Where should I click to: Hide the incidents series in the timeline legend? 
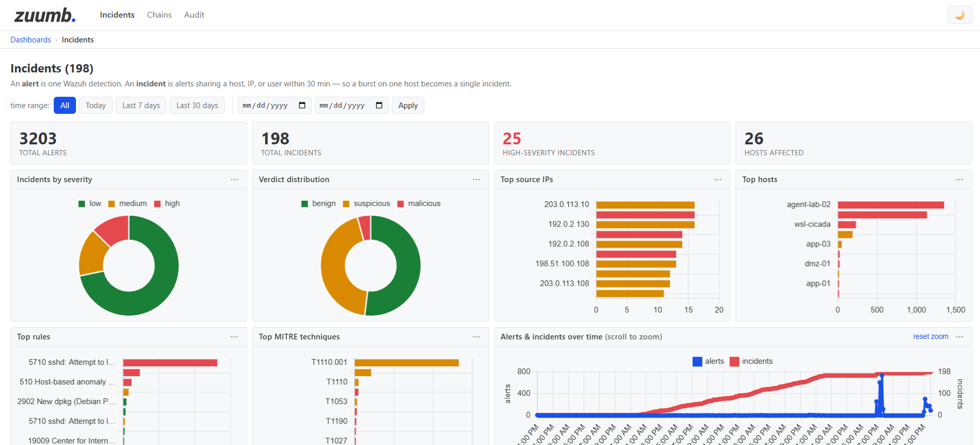[x=752, y=361]
